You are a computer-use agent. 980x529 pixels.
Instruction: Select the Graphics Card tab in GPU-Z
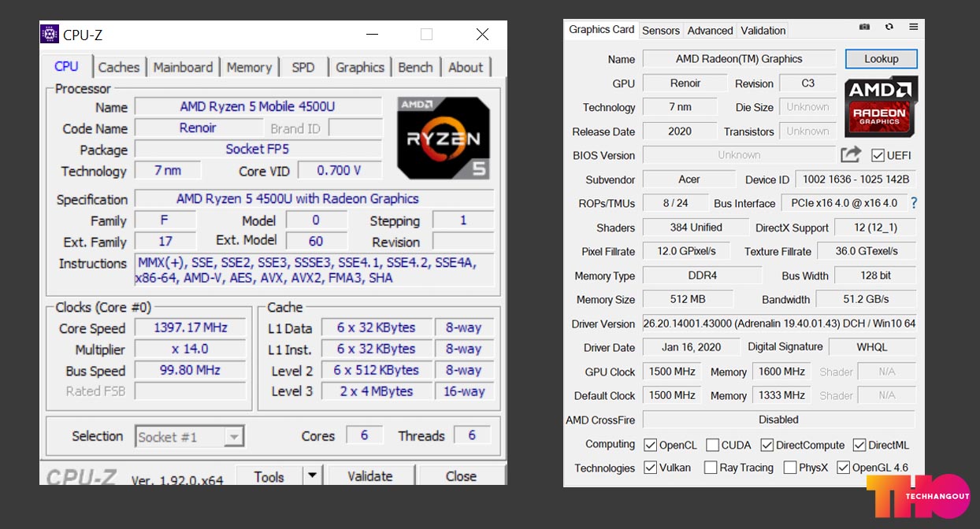pos(601,29)
